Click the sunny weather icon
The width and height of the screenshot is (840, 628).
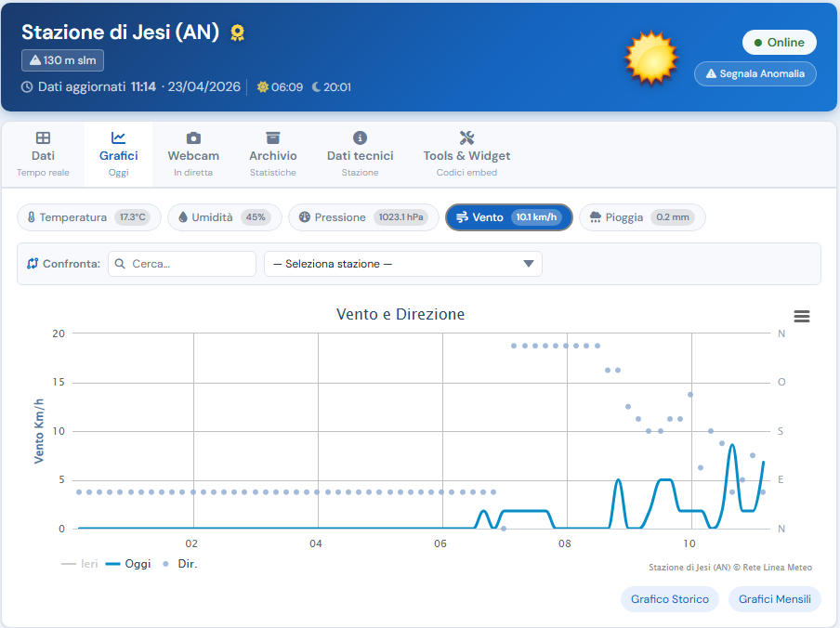coord(651,58)
